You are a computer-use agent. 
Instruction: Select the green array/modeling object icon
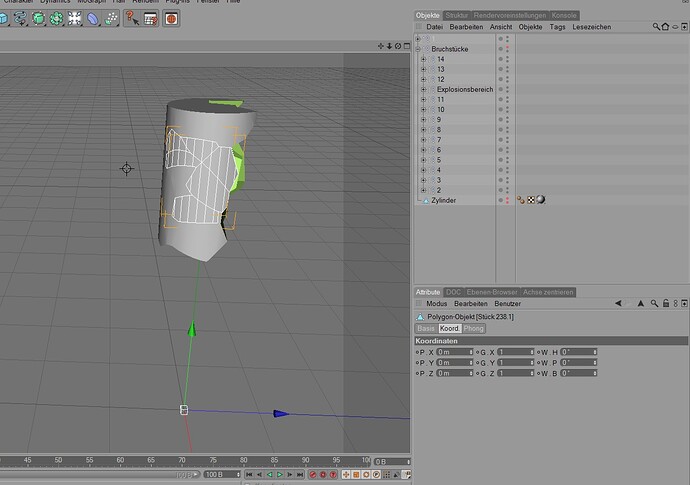click(x=57, y=18)
